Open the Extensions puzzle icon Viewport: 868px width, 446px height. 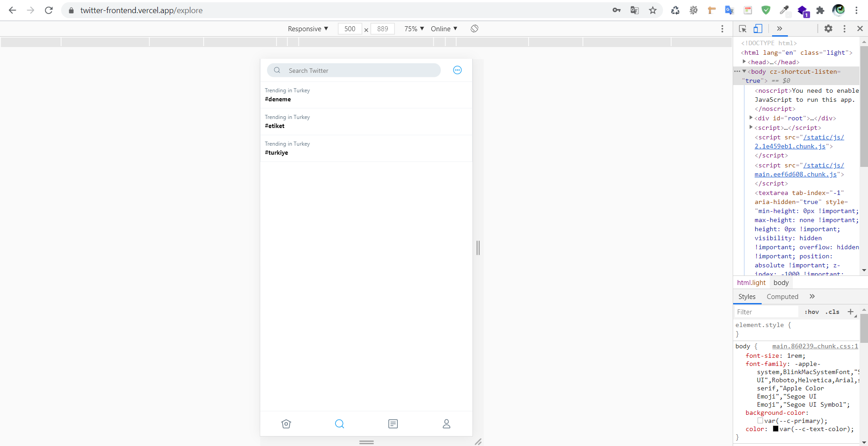tap(820, 10)
